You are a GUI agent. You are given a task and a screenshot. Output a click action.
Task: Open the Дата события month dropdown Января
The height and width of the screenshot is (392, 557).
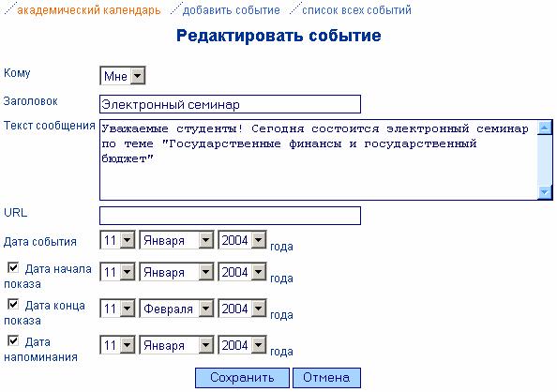(176, 240)
